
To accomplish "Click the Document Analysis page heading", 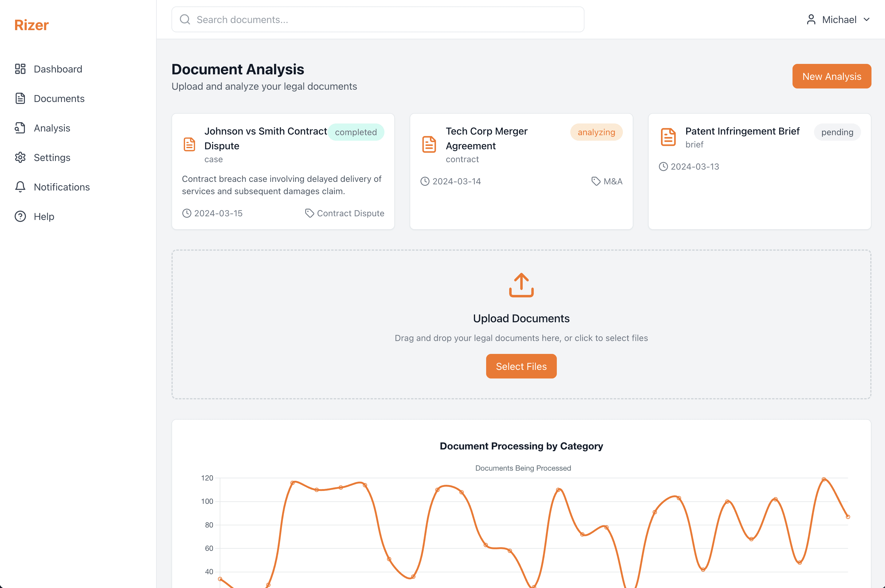I will 238,69.
